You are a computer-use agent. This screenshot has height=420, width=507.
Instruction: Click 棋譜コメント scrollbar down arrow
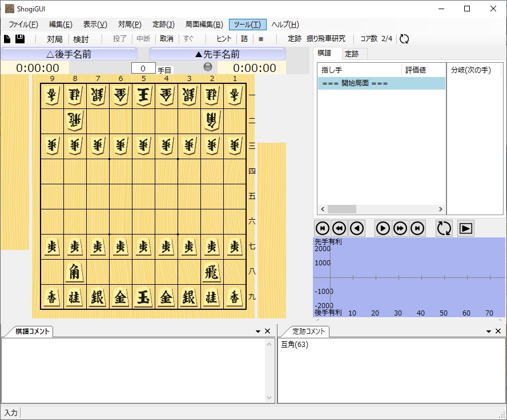[x=269, y=398]
